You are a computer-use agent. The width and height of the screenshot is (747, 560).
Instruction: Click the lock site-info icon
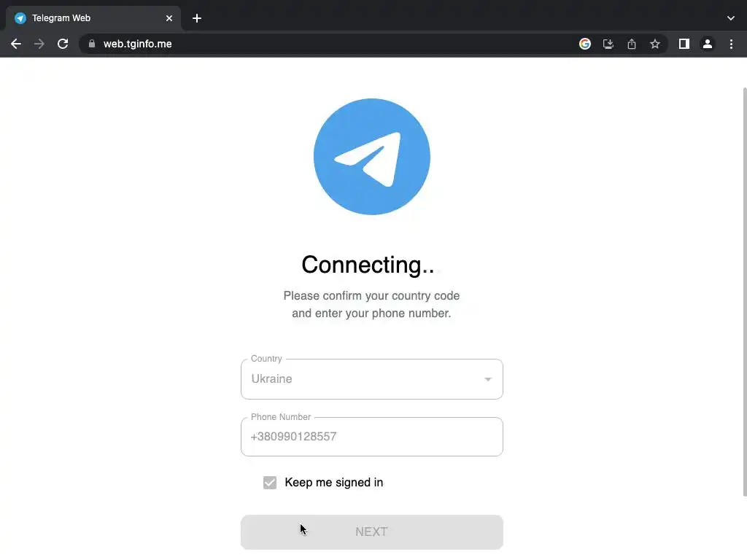pyautogui.click(x=92, y=44)
